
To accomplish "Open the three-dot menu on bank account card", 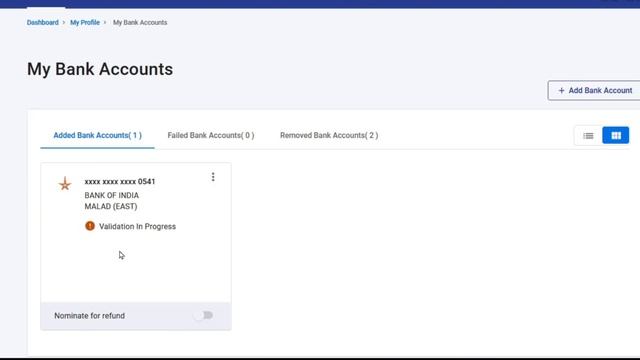I will click(213, 177).
